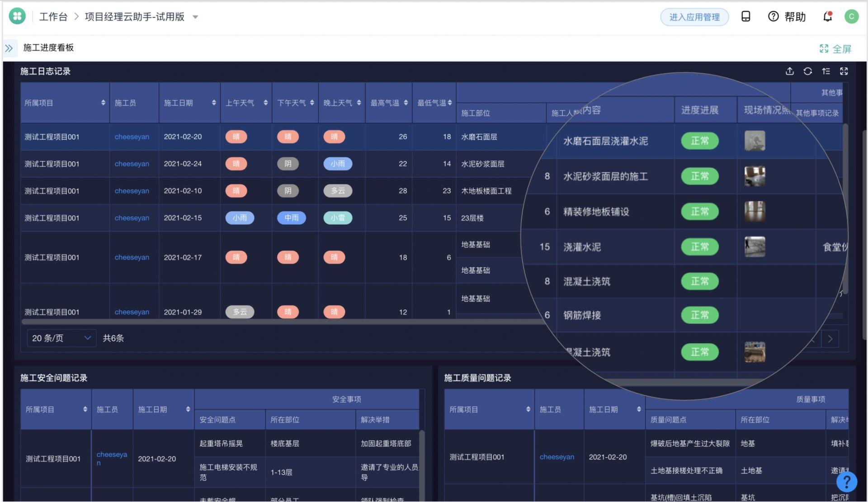This screenshot has width=868, height=502.
Task: Sort by 最高气温 column
Action: click(406, 103)
